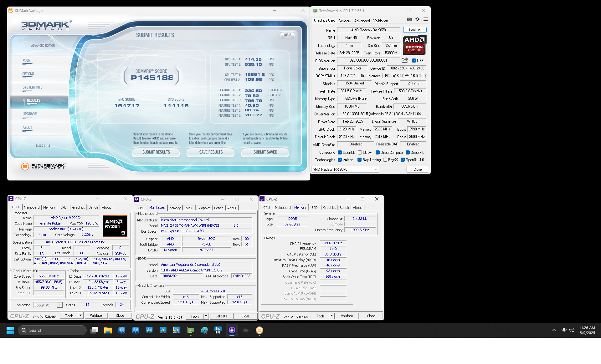This screenshot has height=364, width=601.
Task: Click the GPU-Z title bar app icon
Action: pyautogui.click(x=315, y=11)
